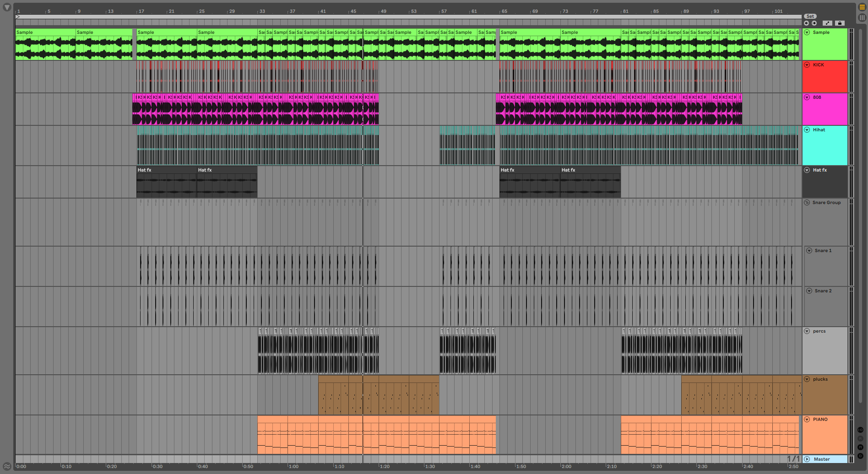
Task: Select the Master track title
Action: [822, 459]
